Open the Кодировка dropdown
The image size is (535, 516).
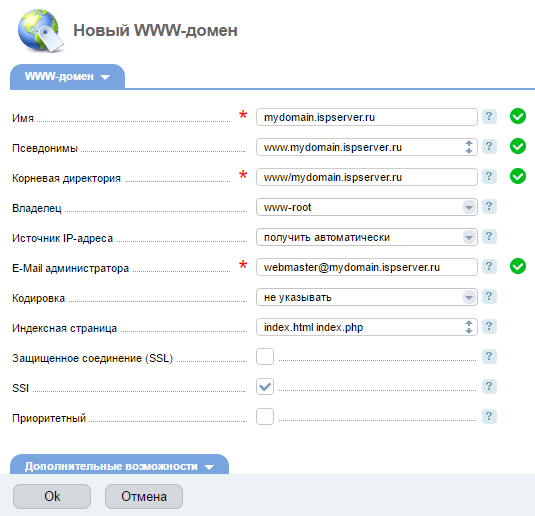[366, 297]
